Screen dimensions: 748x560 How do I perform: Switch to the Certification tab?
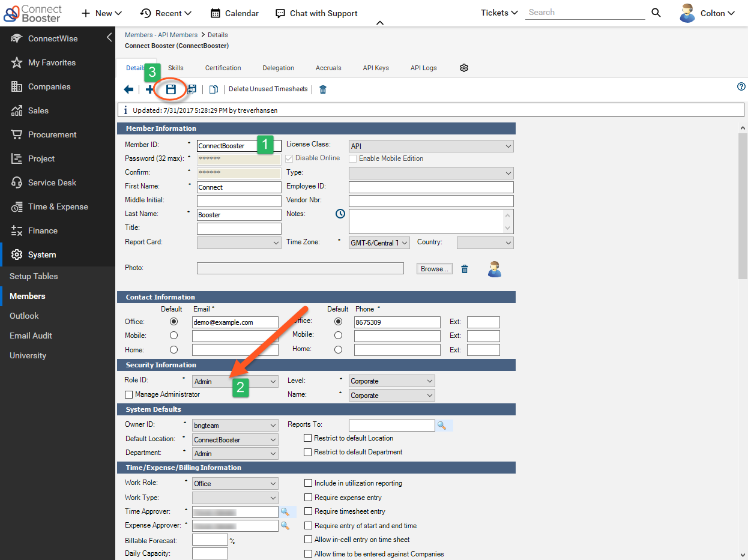click(223, 68)
